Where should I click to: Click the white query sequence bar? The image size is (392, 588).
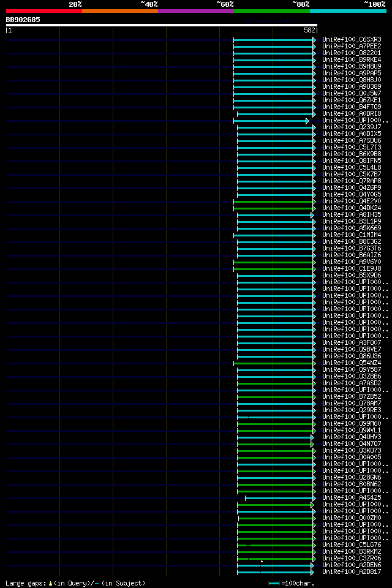pos(161,25)
